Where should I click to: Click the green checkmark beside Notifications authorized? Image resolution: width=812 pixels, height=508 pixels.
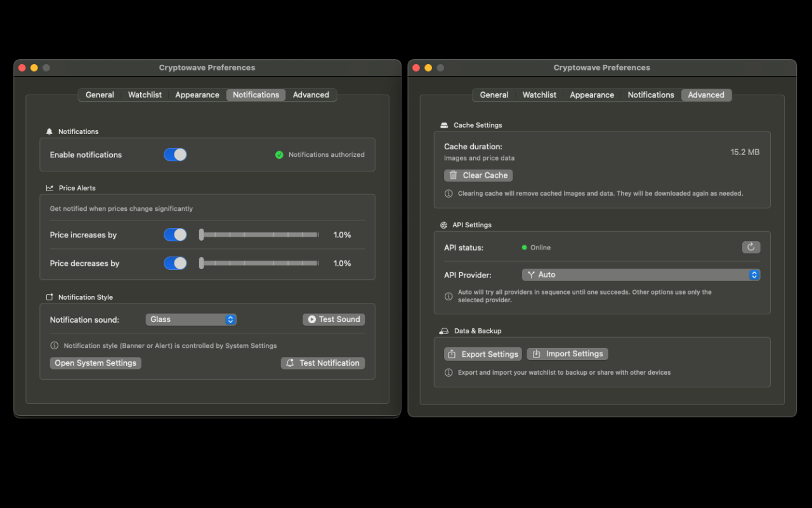(x=279, y=154)
